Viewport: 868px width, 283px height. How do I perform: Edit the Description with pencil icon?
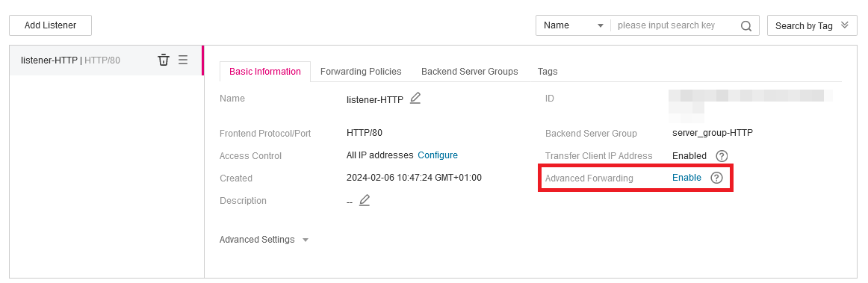(364, 201)
